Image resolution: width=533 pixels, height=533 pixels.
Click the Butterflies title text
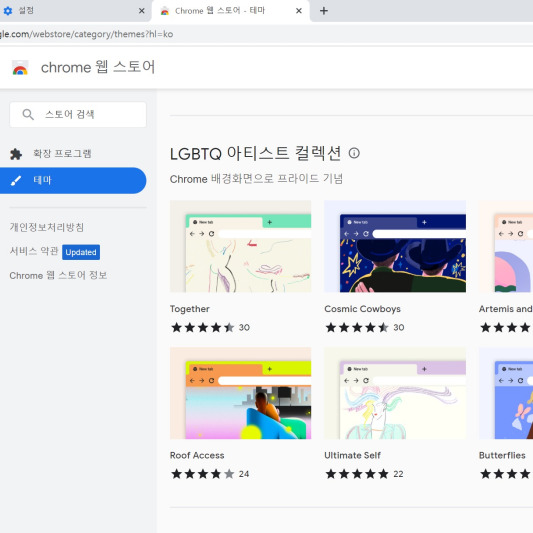tap(502, 455)
